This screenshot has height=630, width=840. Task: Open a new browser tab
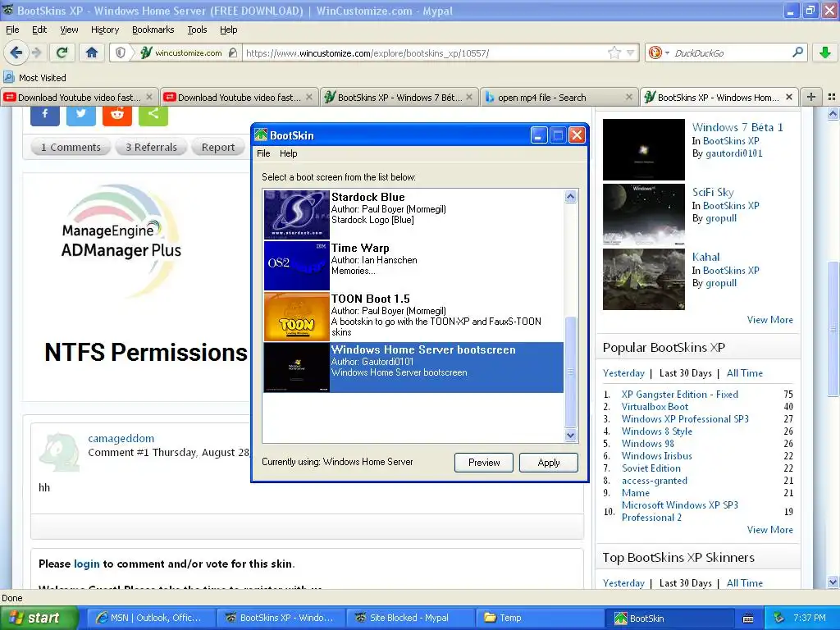(x=811, y=97)
